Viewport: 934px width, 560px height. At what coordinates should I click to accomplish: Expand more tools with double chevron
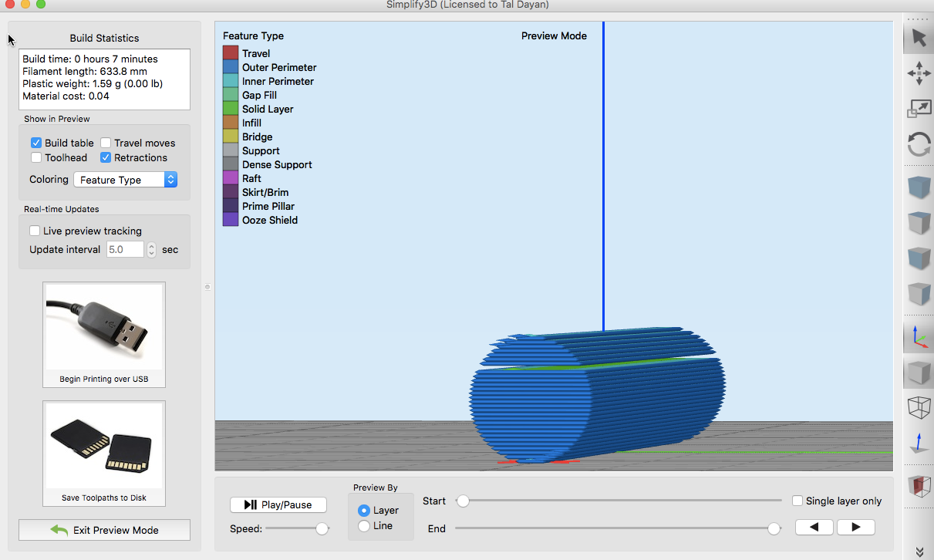click(x=919, y=551)
